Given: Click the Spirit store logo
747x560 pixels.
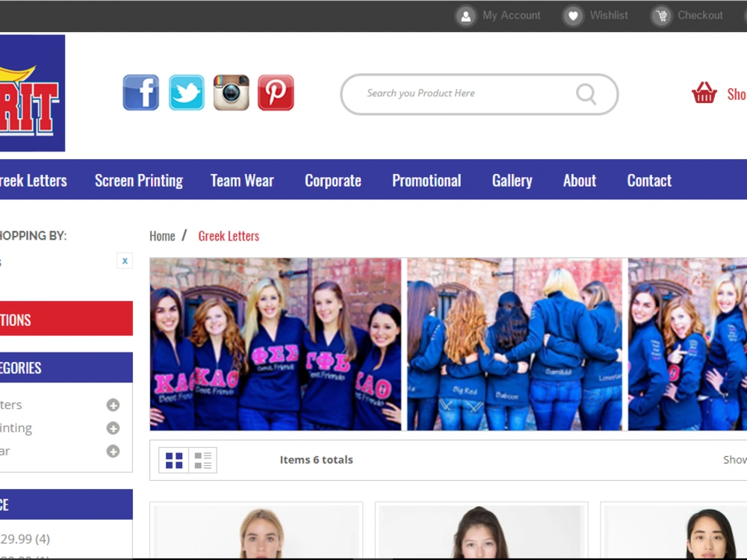Looking at the screenshot, I should click(x=32, y=93).
